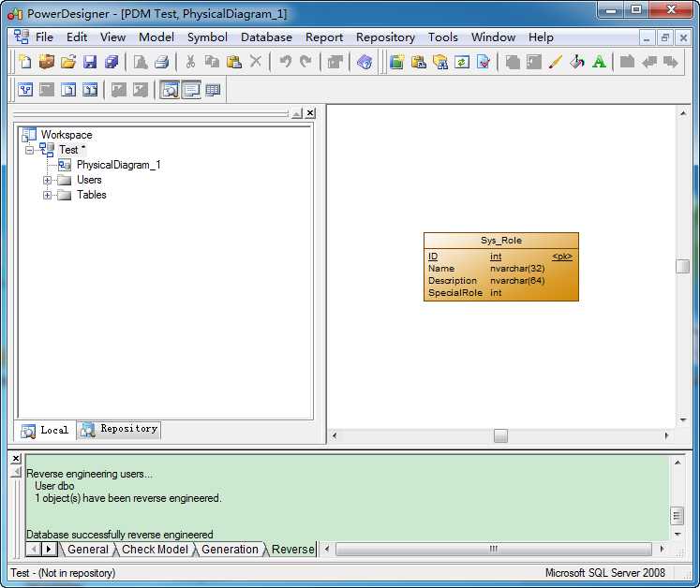Viewport: 700px width, 588px height.
Task: Open the File menu
Action: pos(44,37)
